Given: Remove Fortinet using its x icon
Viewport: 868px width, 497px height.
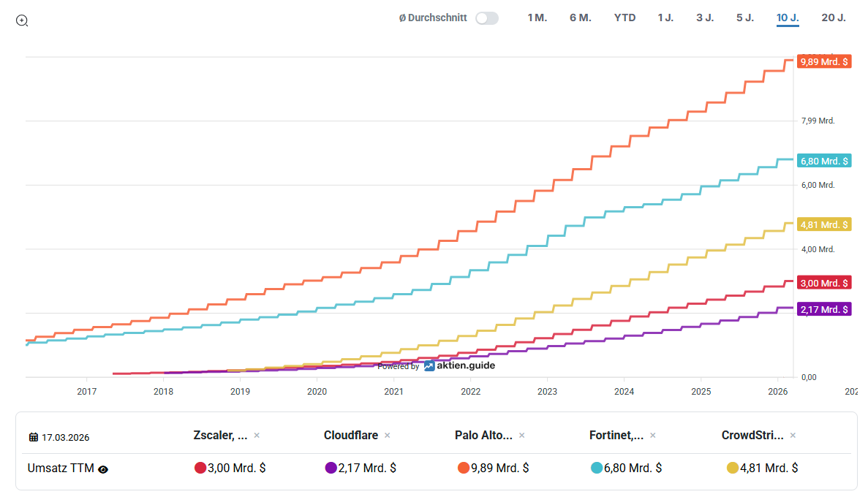Looking at the screenshot, I should (x=652, y=436).
